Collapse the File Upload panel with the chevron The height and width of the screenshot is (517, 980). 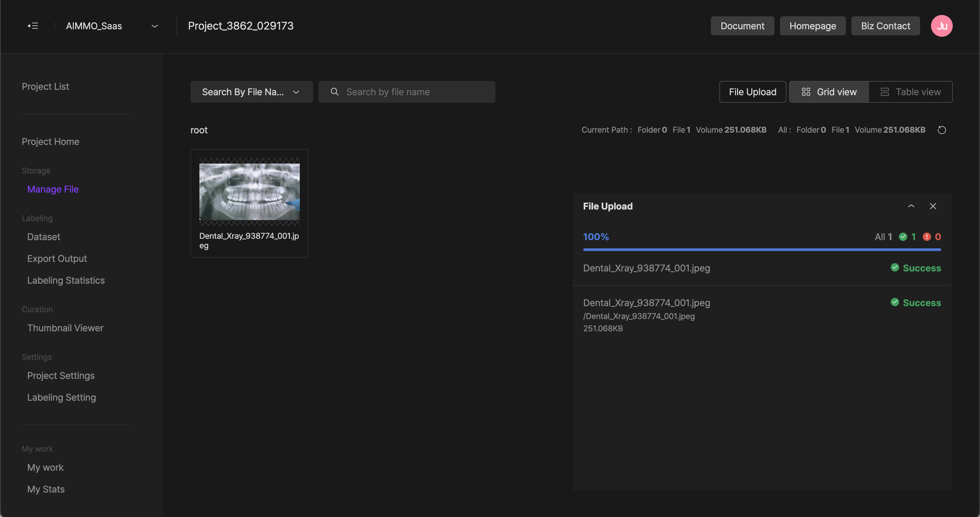point(911,206)
